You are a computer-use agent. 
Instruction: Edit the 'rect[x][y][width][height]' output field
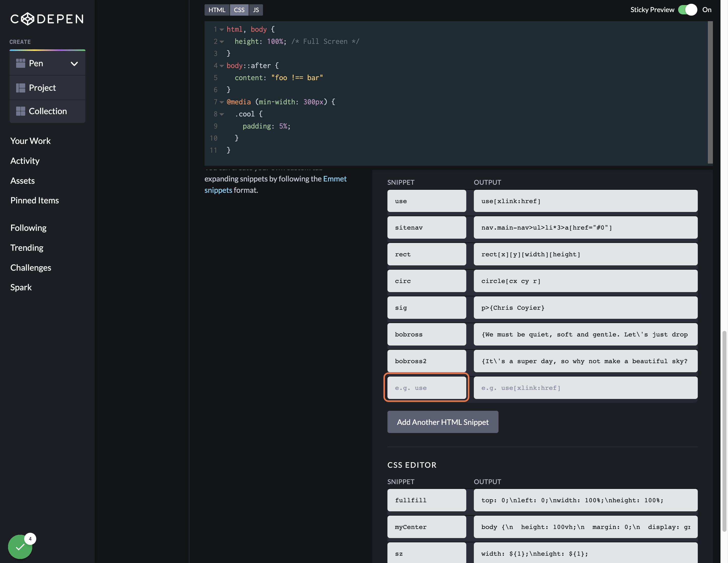[585, 254]
